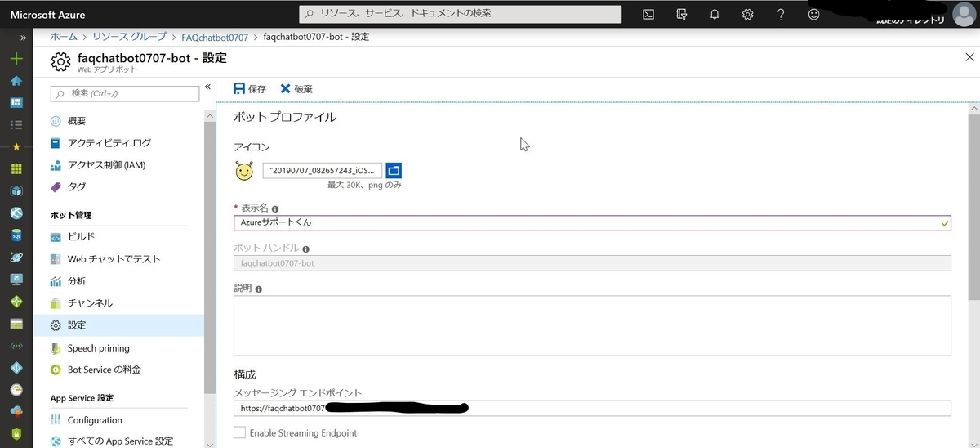This screenshot has width=980, height=448.
Task: Open Virtual networks icon in left rail
Action: 16,345
